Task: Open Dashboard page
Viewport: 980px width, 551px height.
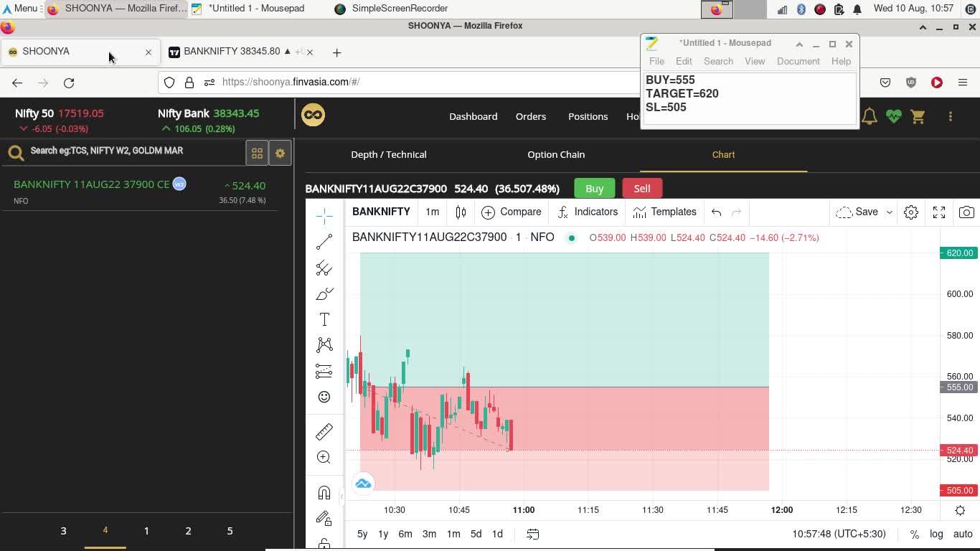Action: (473, 116)
